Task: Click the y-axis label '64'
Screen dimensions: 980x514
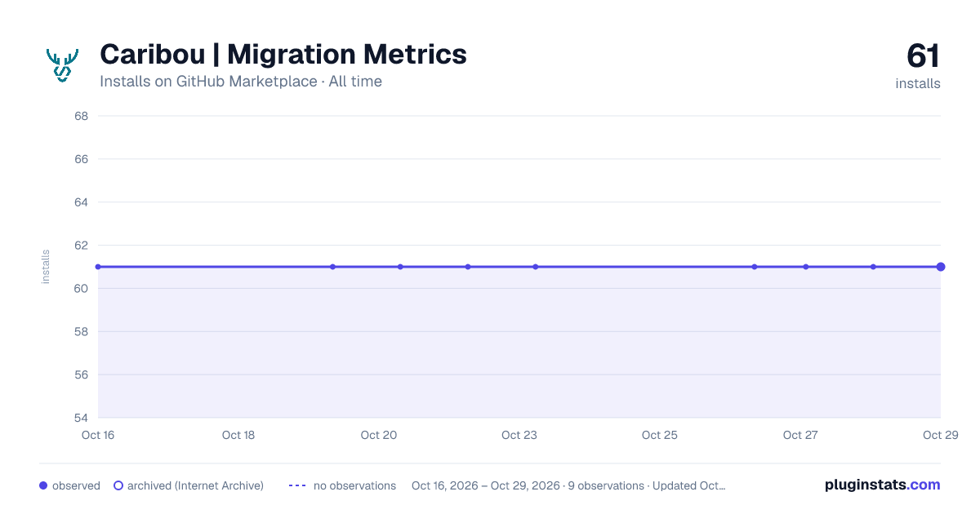Action: (82, 202)
